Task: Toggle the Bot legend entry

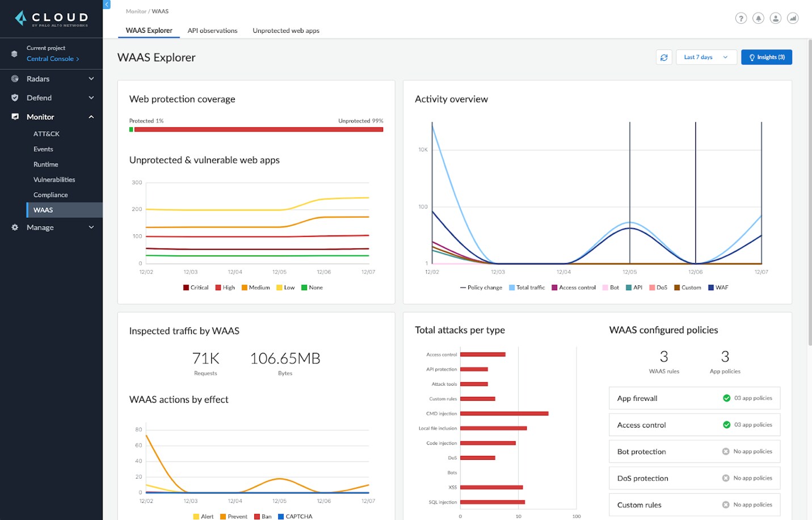Action: tap(611, 288)
